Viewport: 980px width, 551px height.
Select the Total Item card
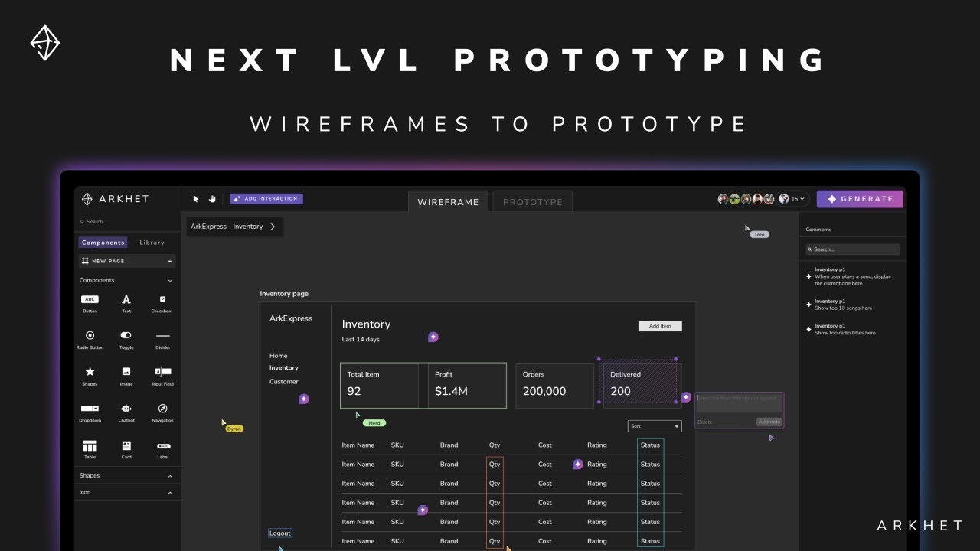(x=380, y=385)
